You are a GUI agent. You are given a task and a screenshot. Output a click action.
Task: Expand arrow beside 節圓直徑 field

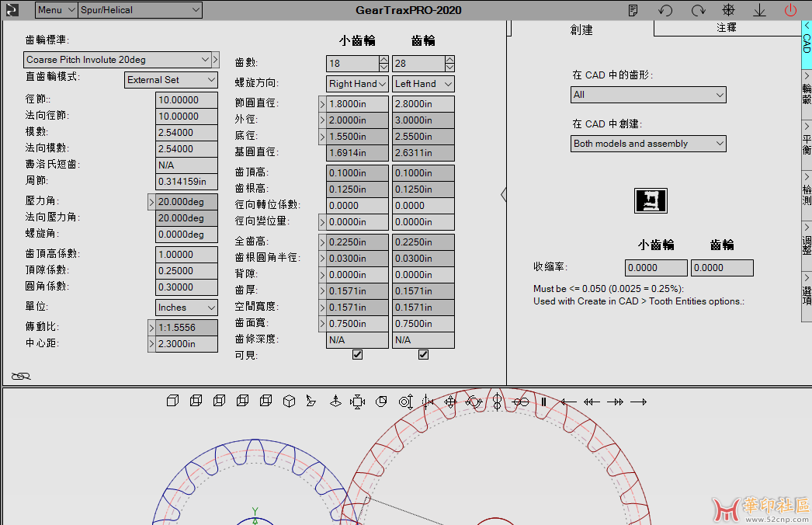(322, 103)
